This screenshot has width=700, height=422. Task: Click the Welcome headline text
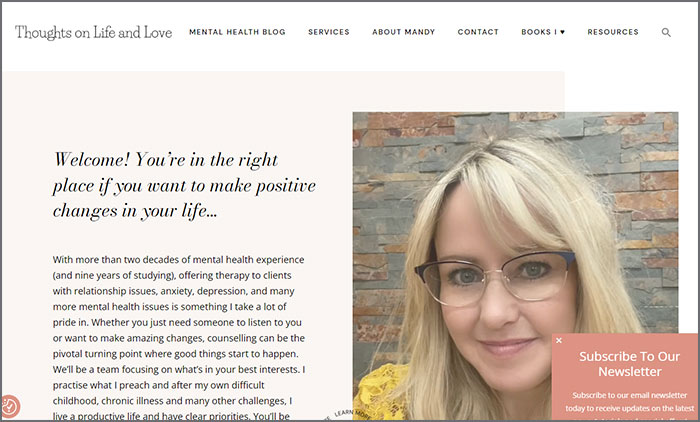point(184,185)
